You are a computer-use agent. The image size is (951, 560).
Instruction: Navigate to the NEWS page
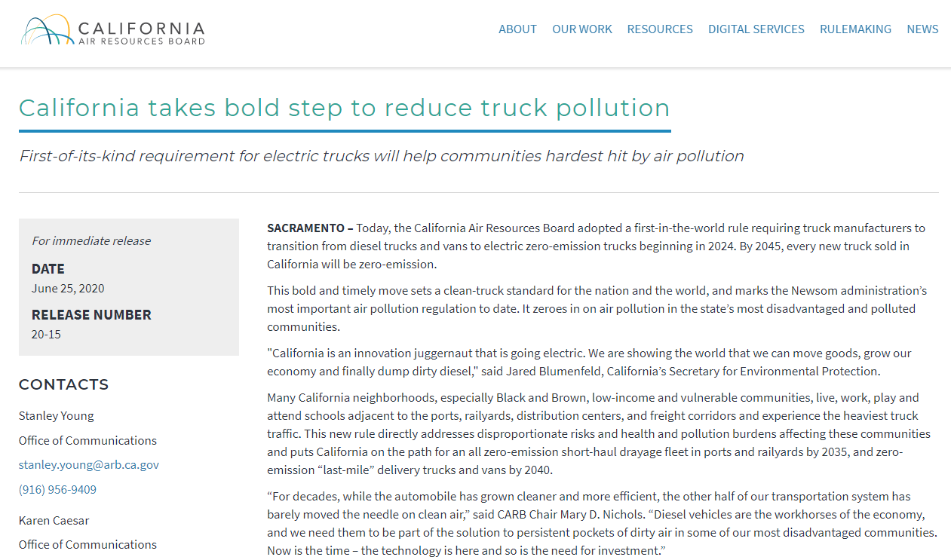tap(922, 29)
